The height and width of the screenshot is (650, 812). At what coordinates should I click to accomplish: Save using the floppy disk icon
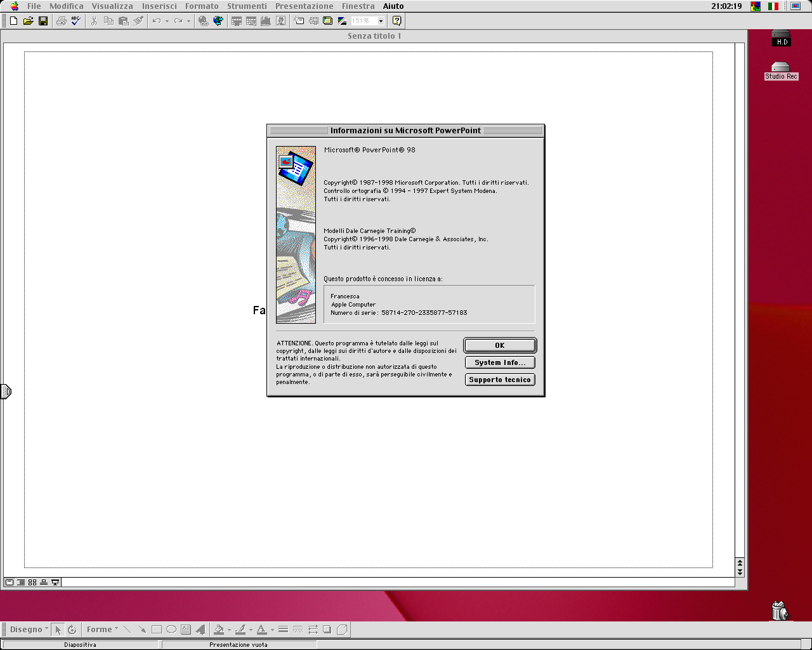coord(43,21)
